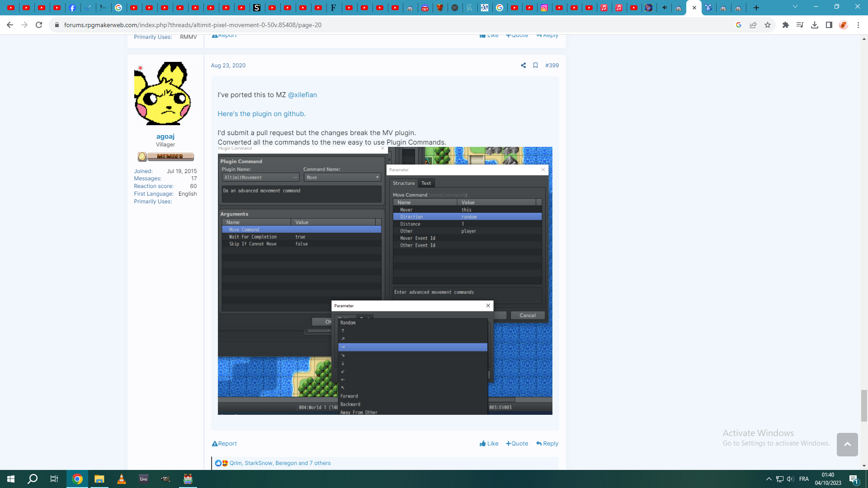
Task: Switch to the Instagram tab
Action: pyautogui.click(x=544, y=8)
